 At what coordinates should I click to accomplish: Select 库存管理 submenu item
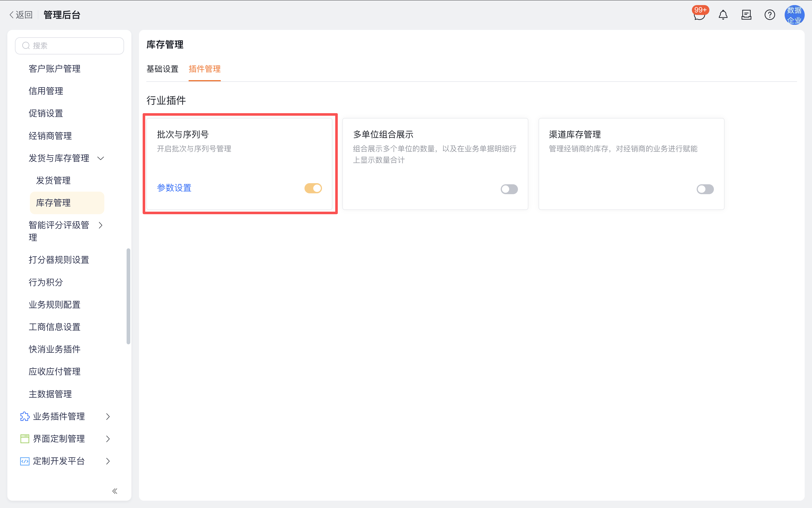[x=67, y=203]
